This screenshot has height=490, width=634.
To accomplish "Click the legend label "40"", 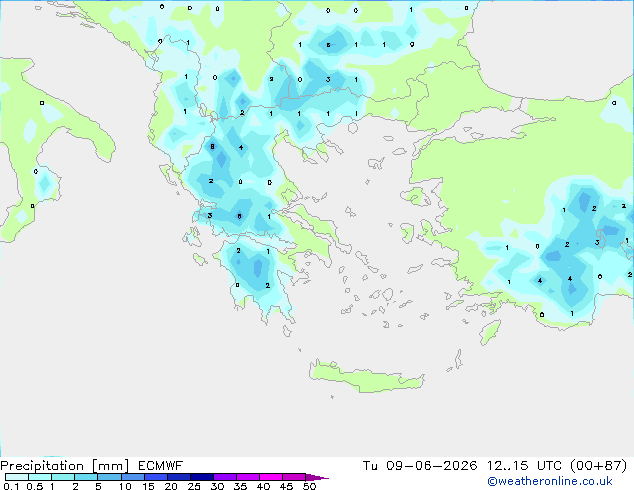I will pyautogui.click(x=263, y=486).
